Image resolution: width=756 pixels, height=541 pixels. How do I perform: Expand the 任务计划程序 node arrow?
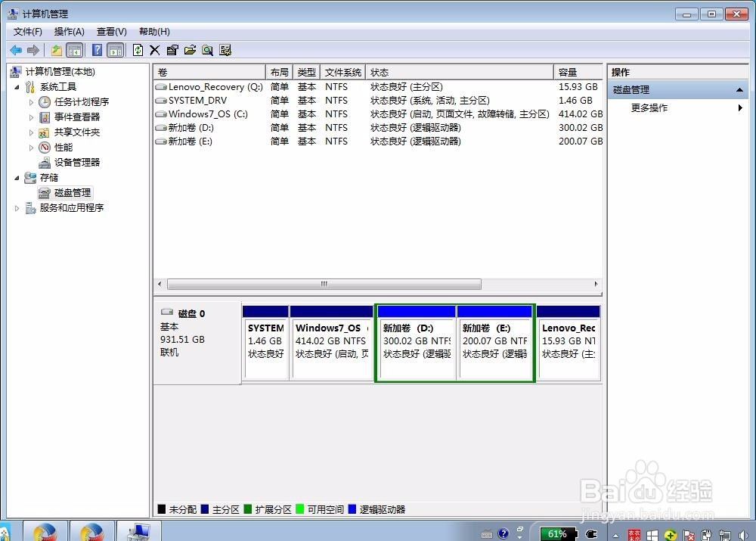(31, 102)
